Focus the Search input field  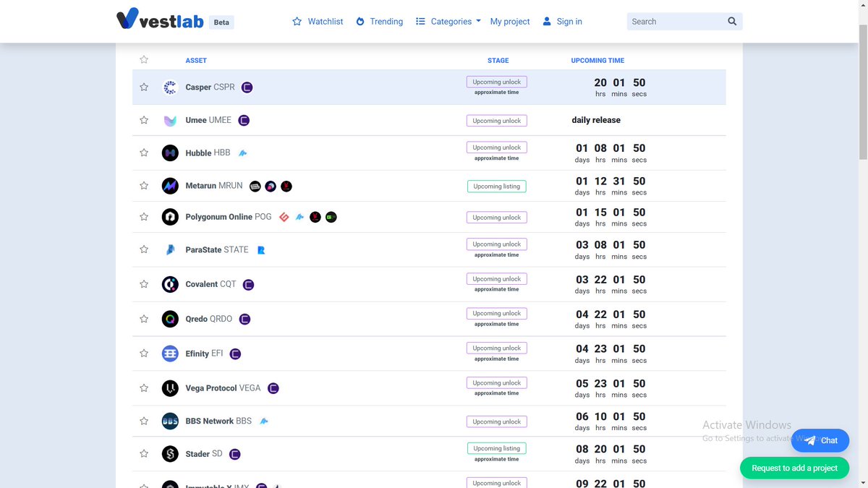(674, 22)
